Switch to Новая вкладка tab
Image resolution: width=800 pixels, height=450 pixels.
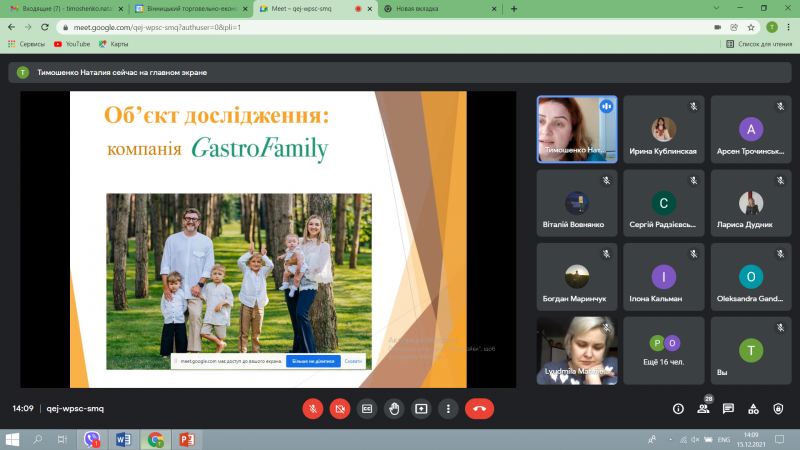click(x=439, y=9)
